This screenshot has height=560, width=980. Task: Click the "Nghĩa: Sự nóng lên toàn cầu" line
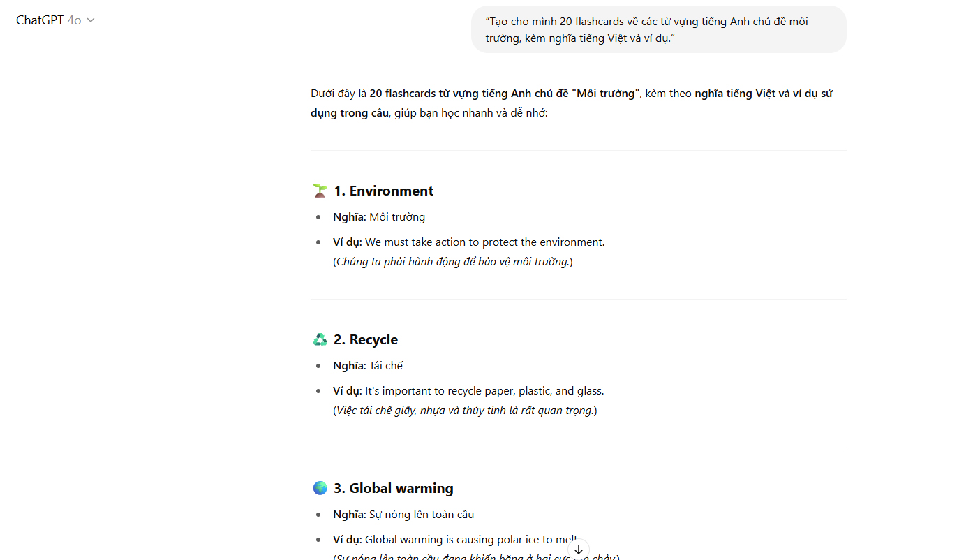[403, 515]
